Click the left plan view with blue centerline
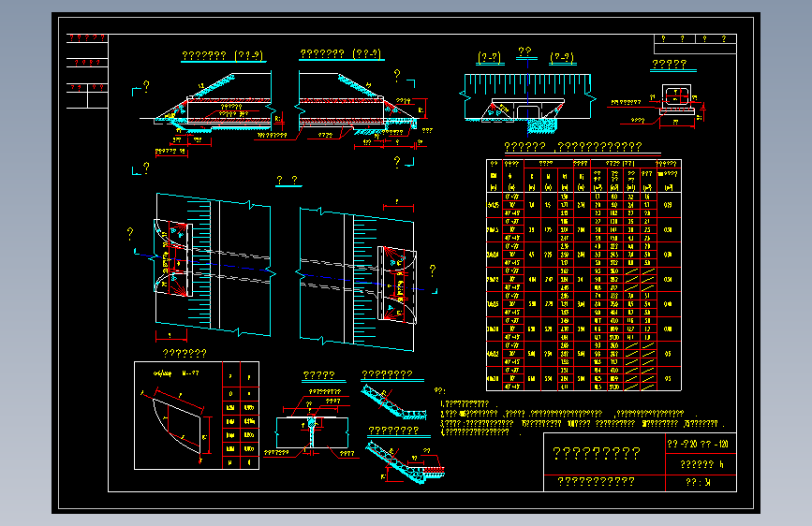The width and height of the screenshot is (812, 526). 214,266
